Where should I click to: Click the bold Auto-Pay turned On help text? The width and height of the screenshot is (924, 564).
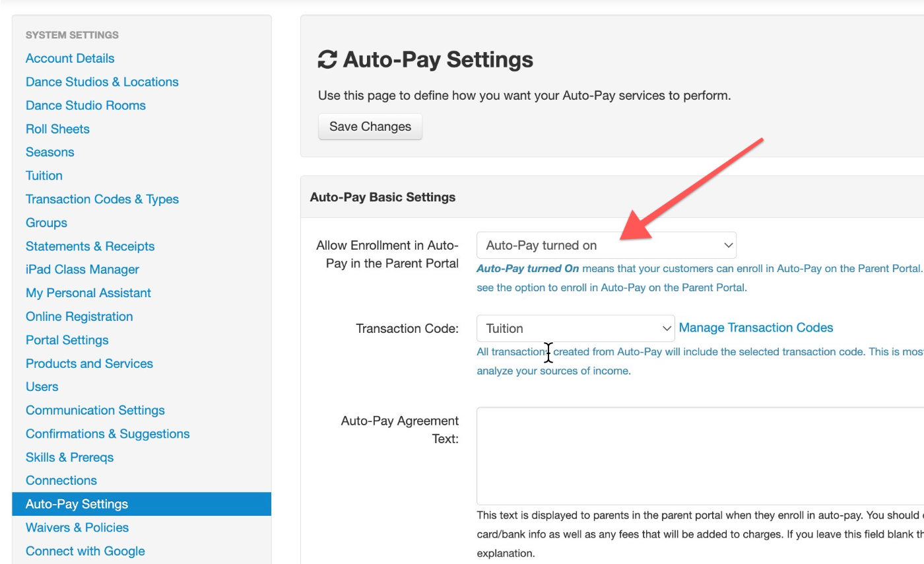(528, 269)
